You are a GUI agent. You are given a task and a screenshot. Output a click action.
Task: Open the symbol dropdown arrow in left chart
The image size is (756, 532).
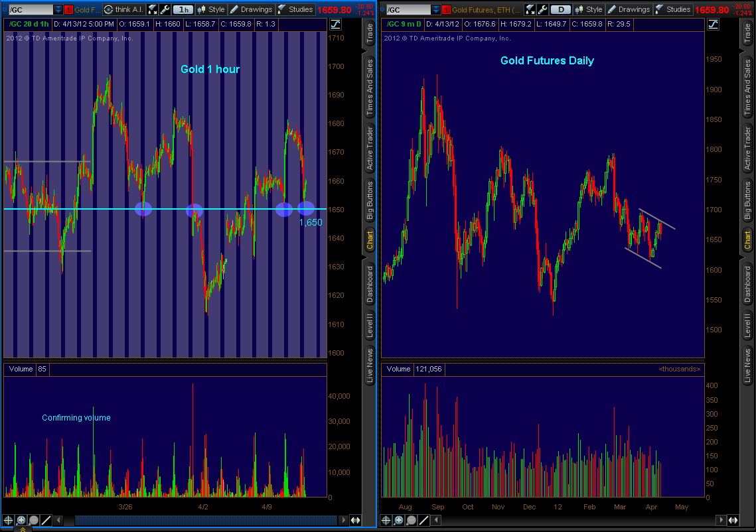pyautogui.click(x=58, y=9)
